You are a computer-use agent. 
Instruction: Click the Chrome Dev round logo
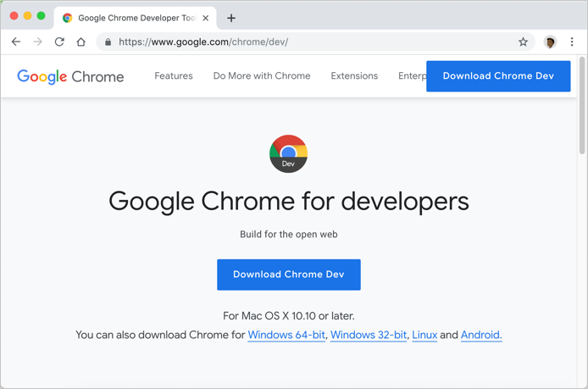tap(288, 153)
